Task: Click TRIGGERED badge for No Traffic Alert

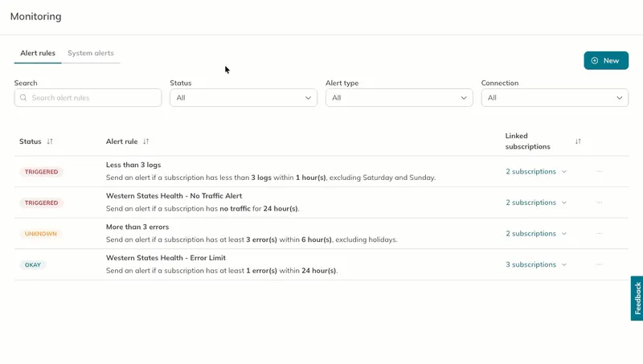Action: coord(42,203)
